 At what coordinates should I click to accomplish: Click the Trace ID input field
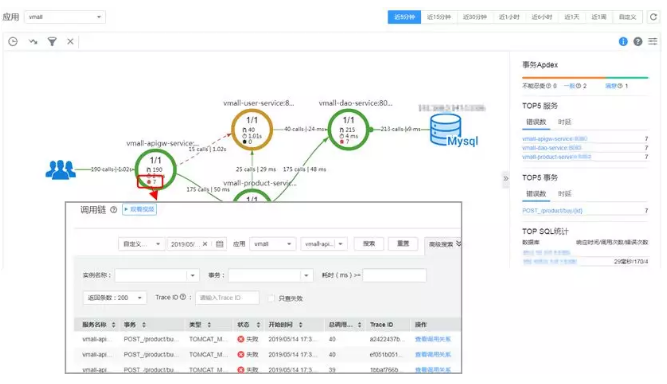pos(227,298)
